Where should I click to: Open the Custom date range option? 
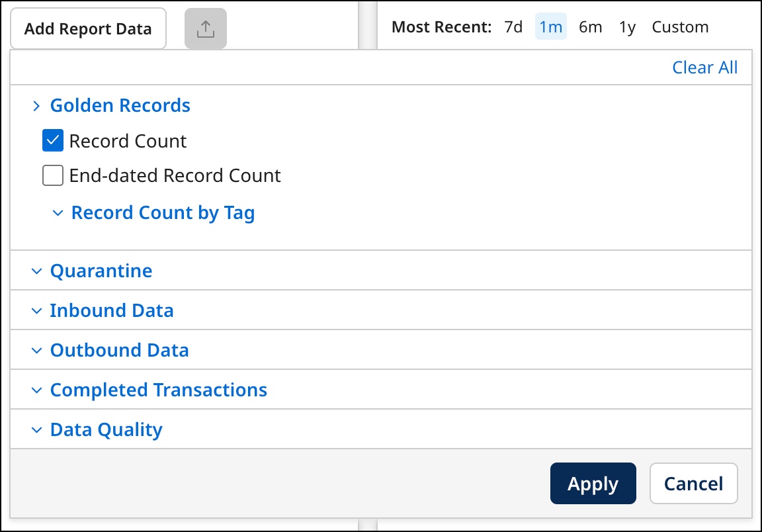pos(680,26)
